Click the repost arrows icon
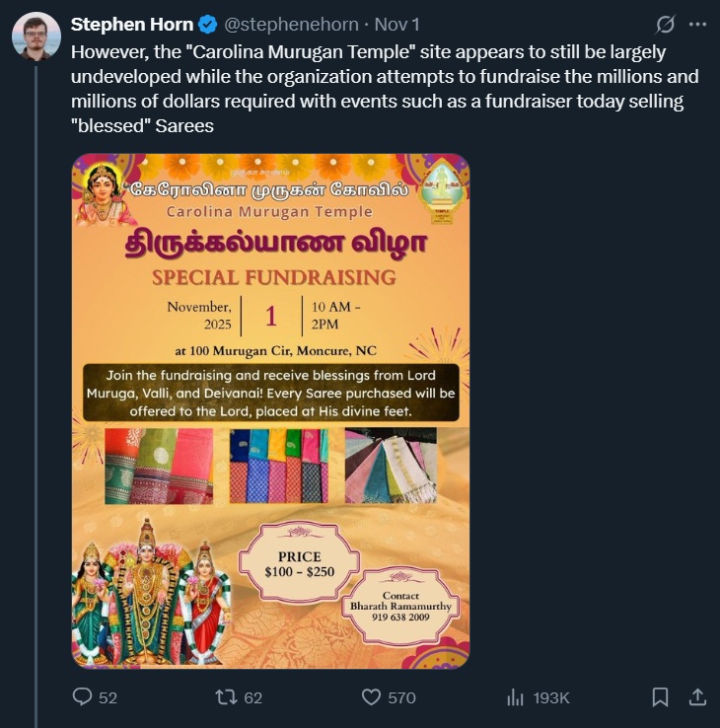 [x=226, y=697]
